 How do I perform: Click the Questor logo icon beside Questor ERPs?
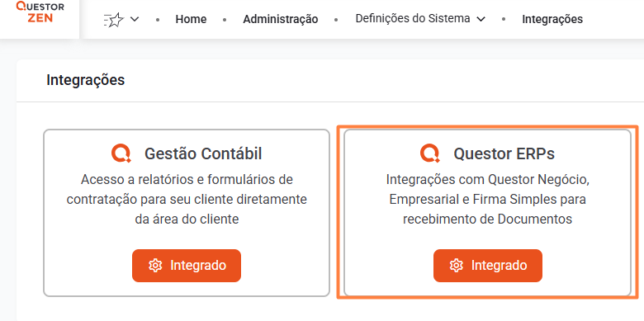(x=430, y=153)
